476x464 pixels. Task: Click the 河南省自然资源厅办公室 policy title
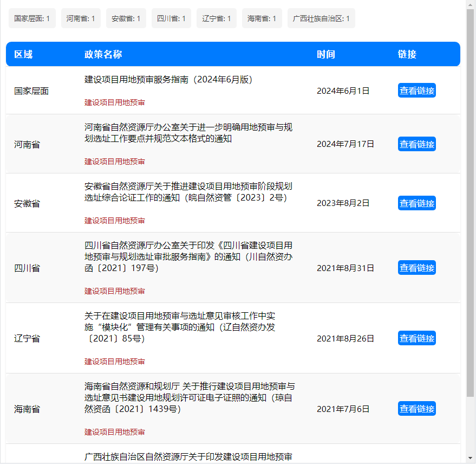188,133
